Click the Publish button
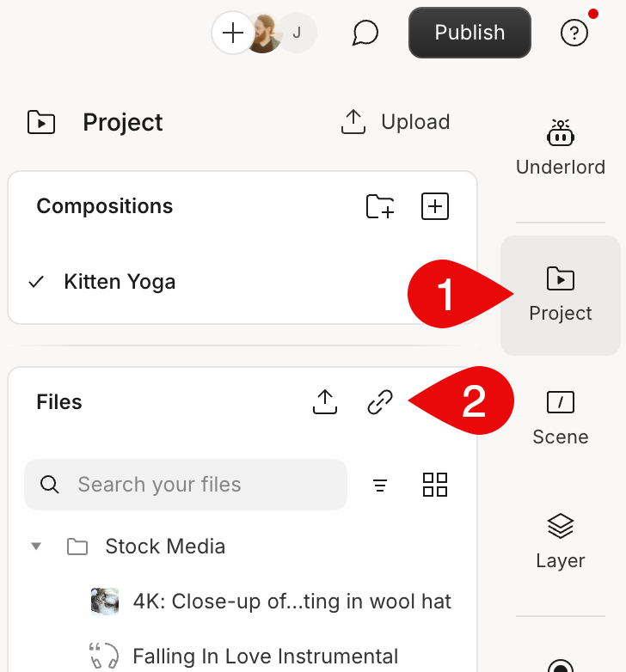626x672 pixels. coord(470,33)
